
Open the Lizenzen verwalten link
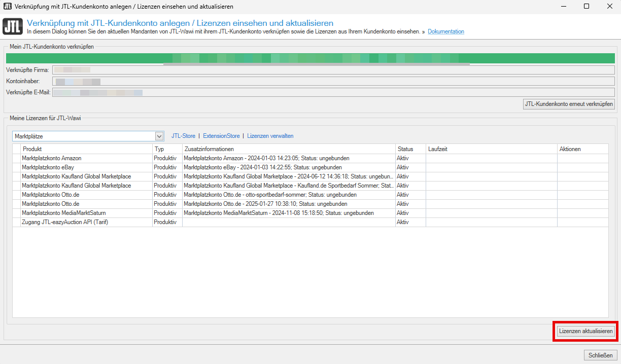pyautogui.click(x=270, y=136)
